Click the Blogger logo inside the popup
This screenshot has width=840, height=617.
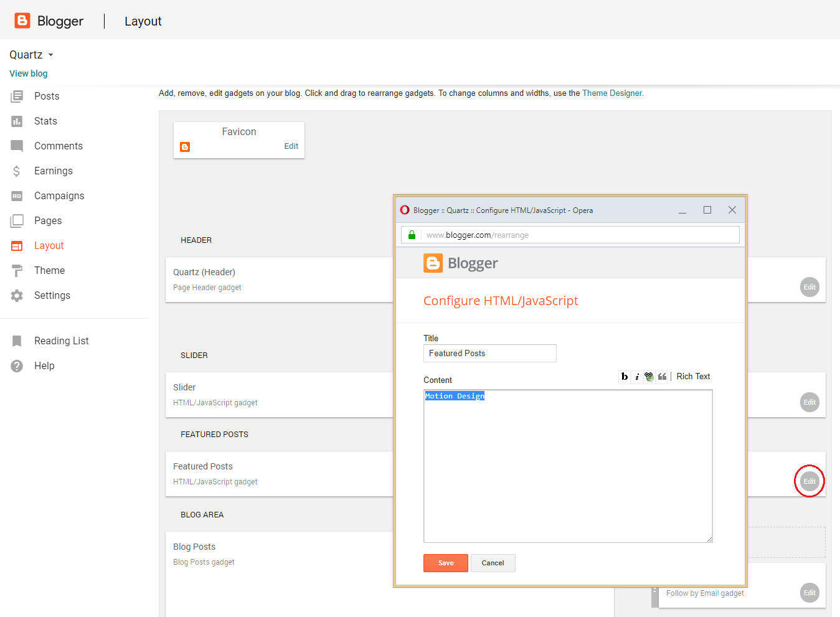[x=461, y=263]
